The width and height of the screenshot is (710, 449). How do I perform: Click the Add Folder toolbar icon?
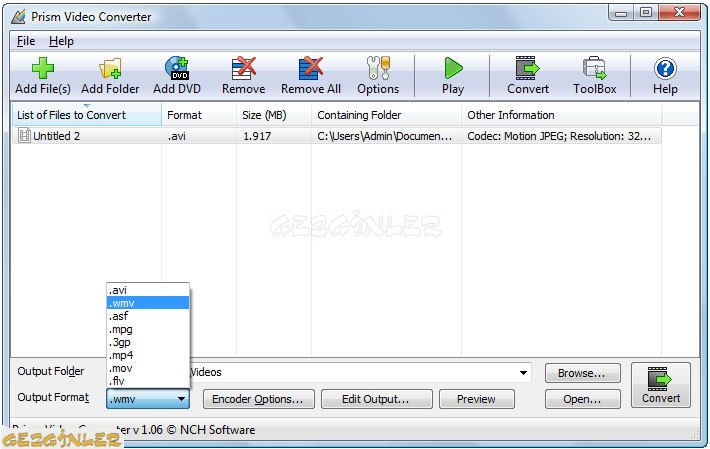coord(110,68)
